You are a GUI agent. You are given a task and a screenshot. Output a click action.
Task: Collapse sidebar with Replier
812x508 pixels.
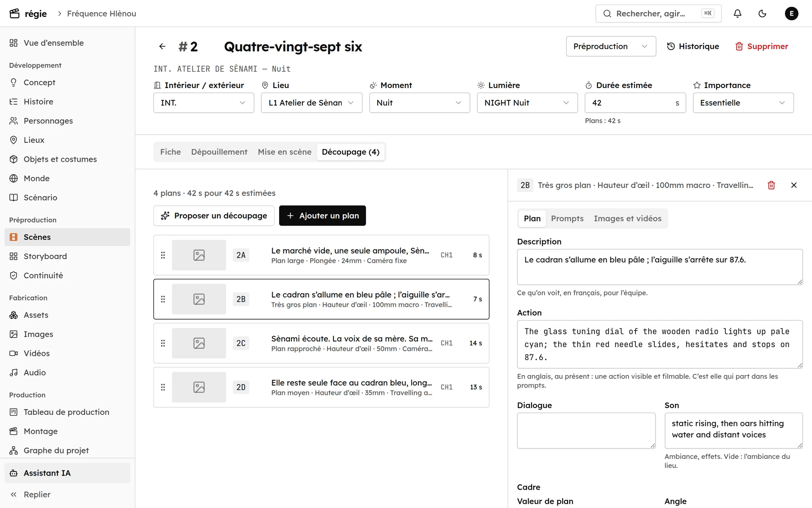(x=67, y=494)
